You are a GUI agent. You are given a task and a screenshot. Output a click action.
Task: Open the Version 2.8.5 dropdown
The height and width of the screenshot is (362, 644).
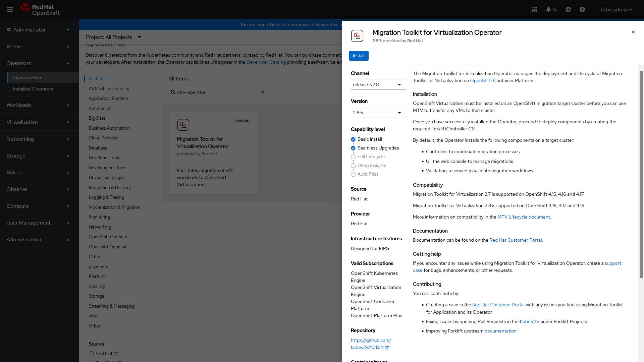[x=378, y=113]
